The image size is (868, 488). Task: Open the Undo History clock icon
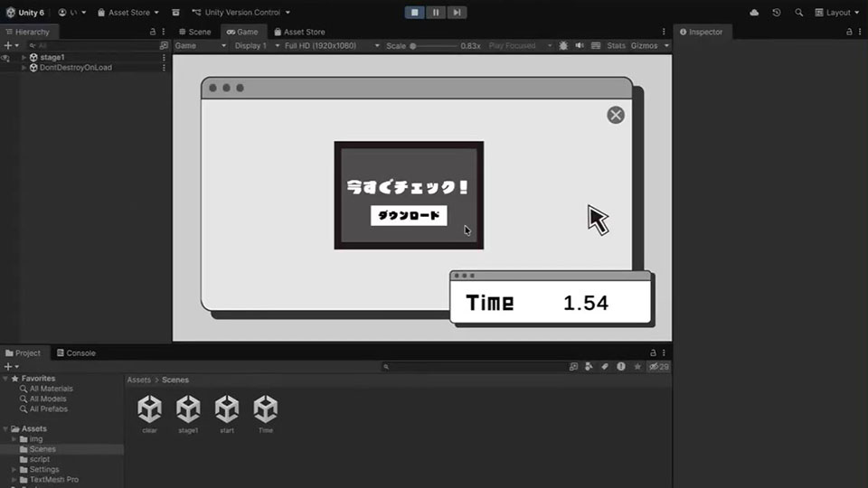point(777,13)
